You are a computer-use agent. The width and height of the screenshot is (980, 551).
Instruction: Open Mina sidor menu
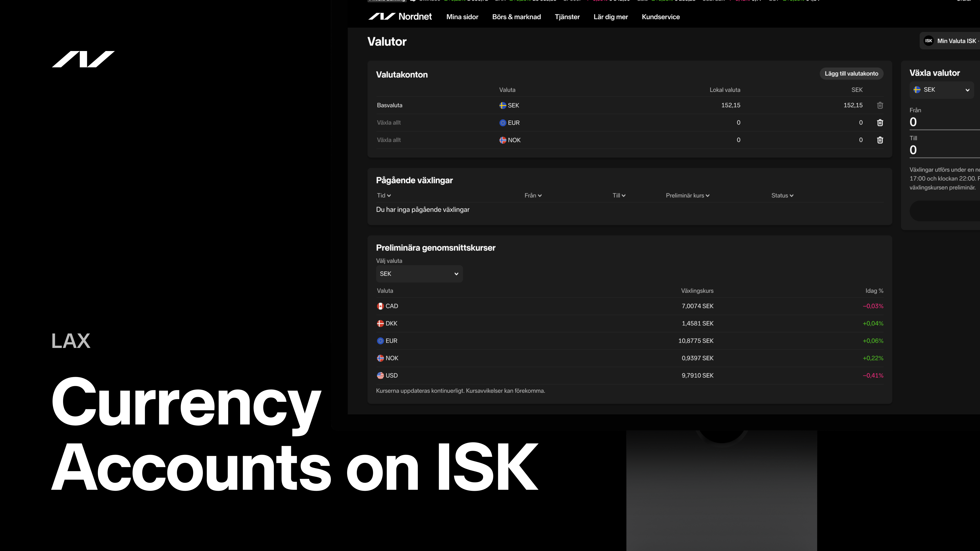462,17
